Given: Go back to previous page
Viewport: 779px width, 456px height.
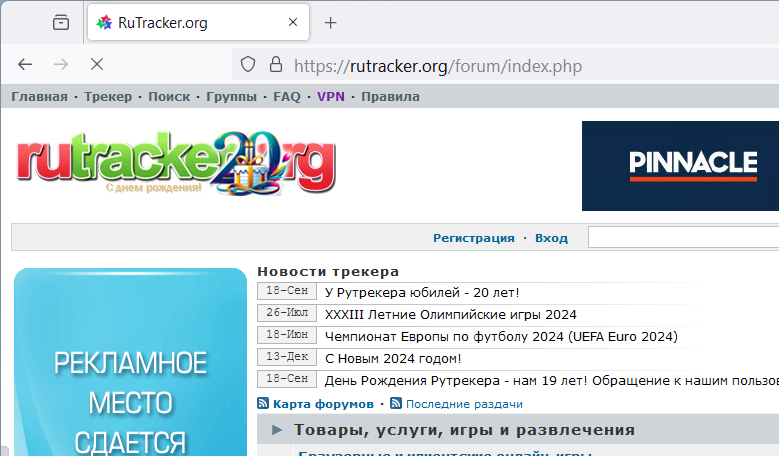Looking at the screenshot, I should 25,64.
